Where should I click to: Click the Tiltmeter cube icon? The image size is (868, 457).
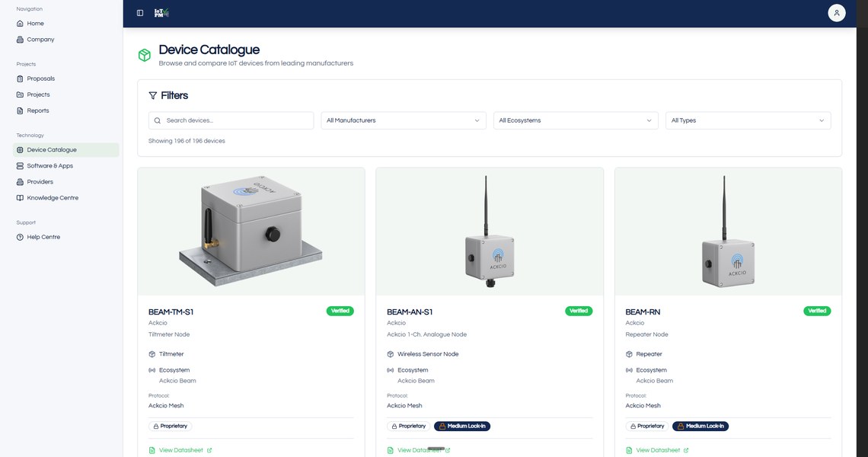click(x=152, y=354)
